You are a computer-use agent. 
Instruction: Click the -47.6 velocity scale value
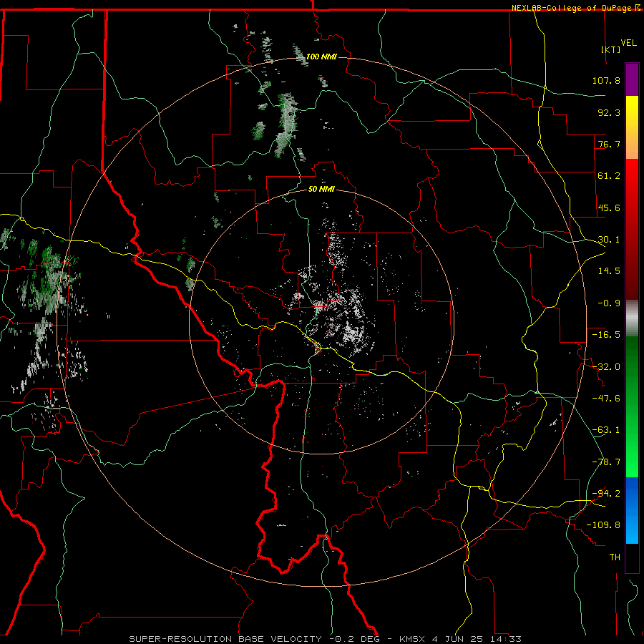point(606,399)
